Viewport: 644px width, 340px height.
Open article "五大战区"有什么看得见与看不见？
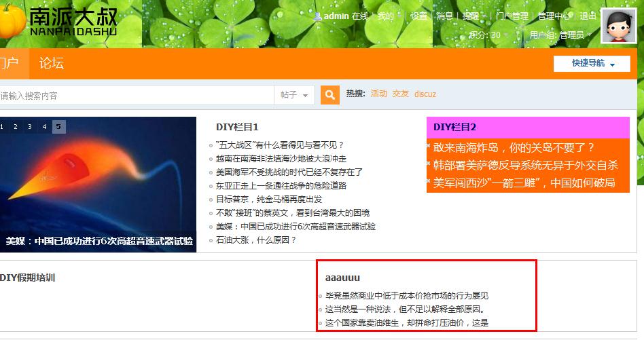[280, 145]
